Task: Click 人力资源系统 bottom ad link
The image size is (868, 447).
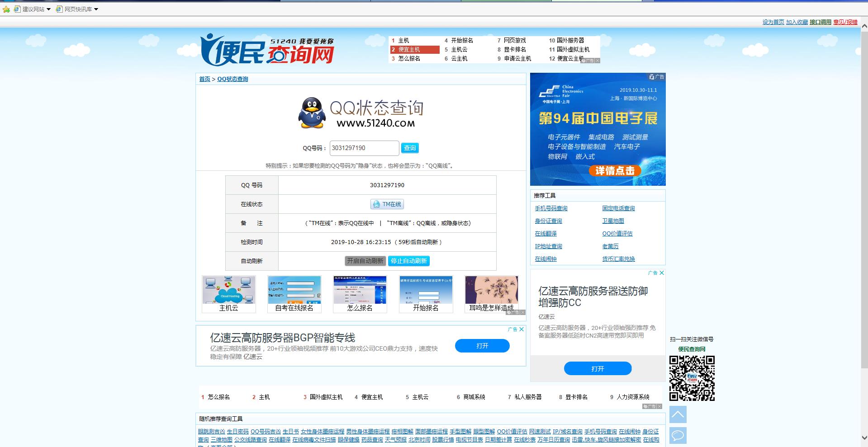Action: point(633,397)
